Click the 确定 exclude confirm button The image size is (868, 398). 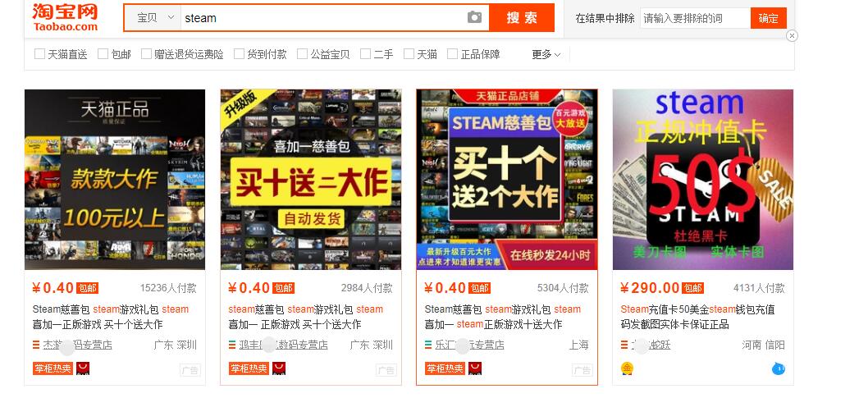click(x=769, y=18)
